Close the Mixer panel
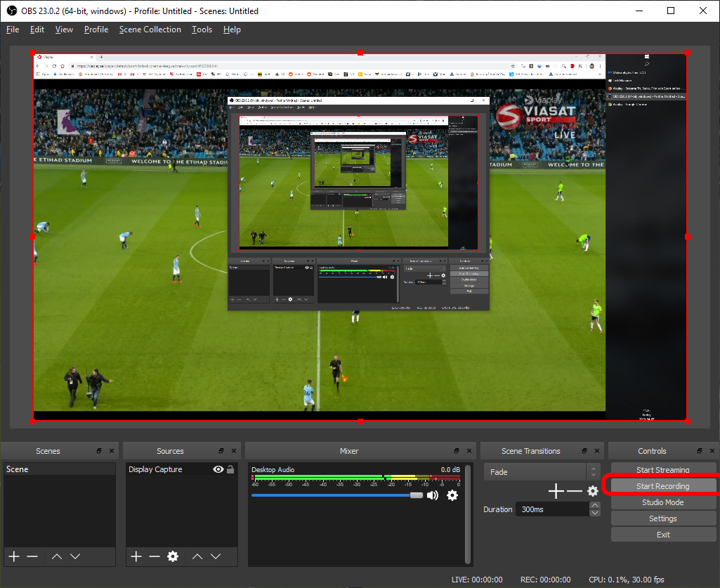This screenshot has width=720, height=588. pyautogui.click(x=469, y=450)
